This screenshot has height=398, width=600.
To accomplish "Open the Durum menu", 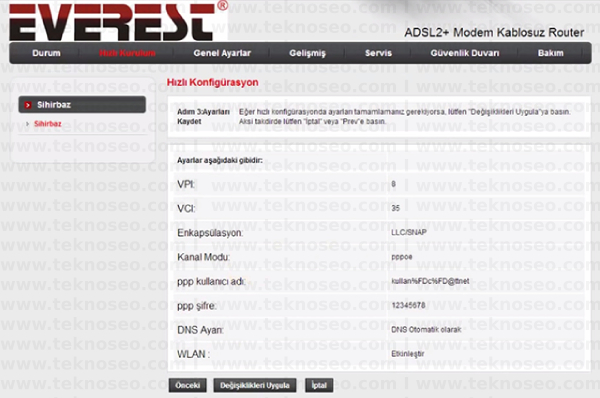I will pos(46,53).
